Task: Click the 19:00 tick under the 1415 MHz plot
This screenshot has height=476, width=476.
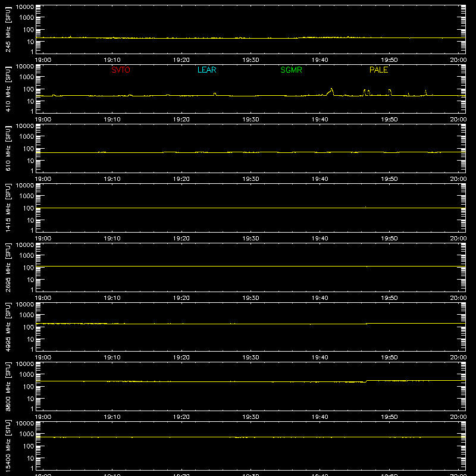Action: click(x=43, y=239)
